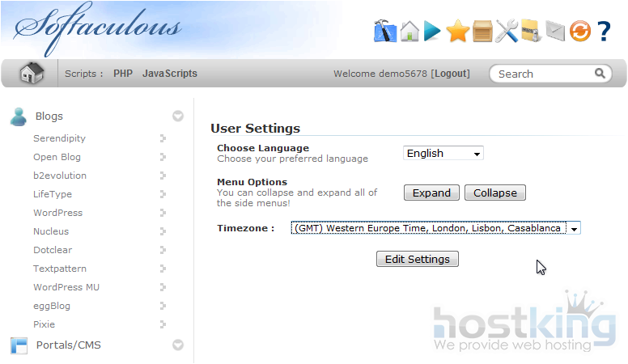Click inside the Search input field

[544, 74]
